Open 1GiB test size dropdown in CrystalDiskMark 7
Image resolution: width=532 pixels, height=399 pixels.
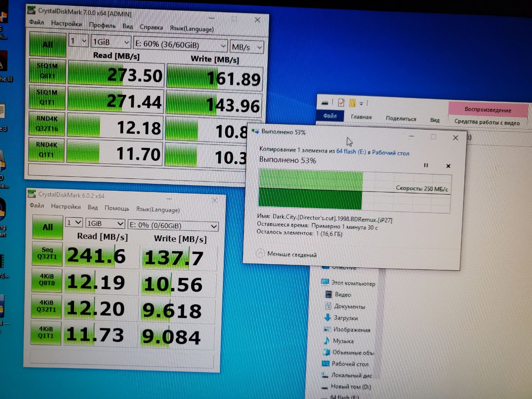click(x=111, y=42)
